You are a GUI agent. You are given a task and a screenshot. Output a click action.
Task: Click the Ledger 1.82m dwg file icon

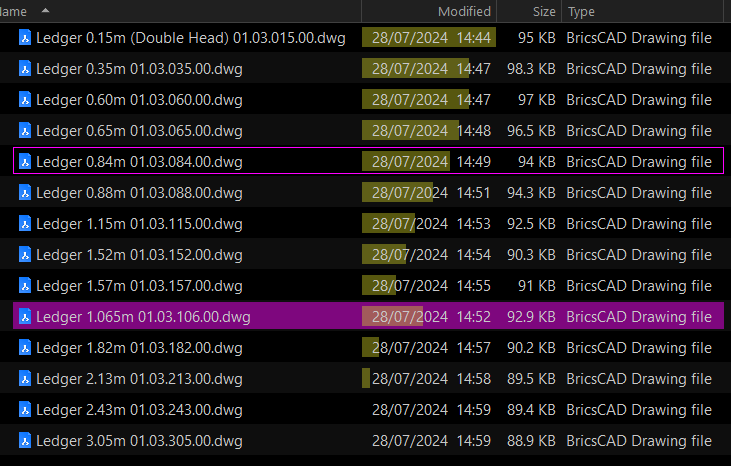(x=25, y=348)
